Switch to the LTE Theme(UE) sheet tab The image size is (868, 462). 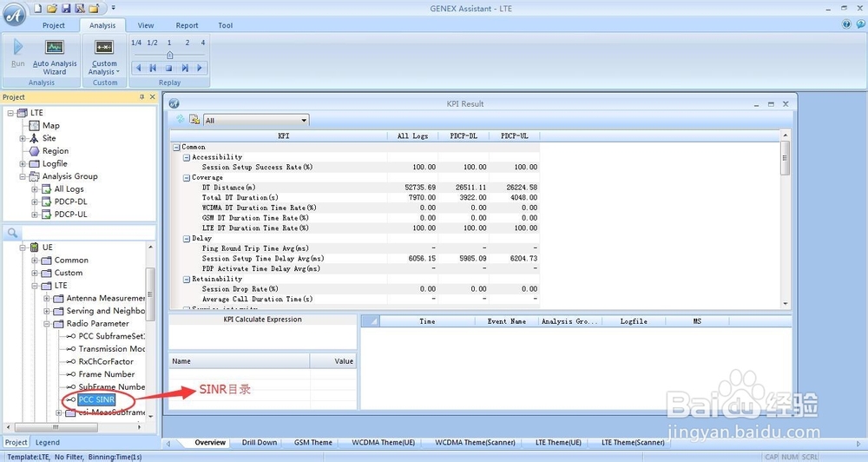558,443
